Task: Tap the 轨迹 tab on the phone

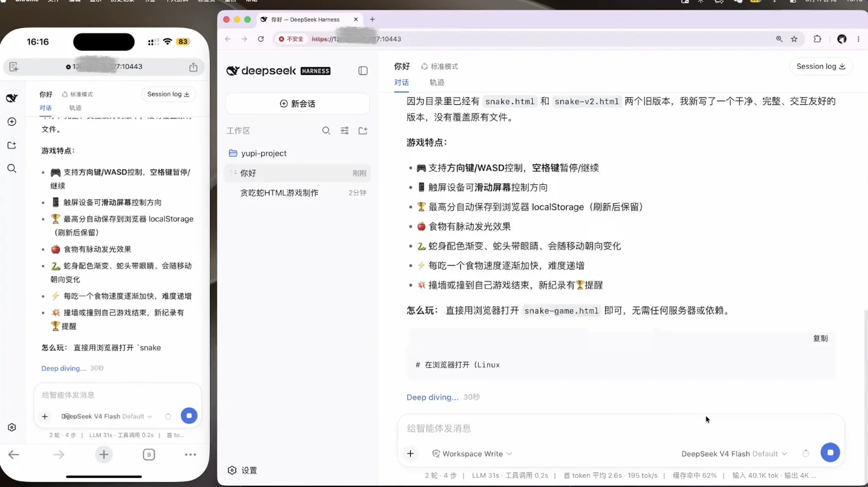Action: tap(75, 108)
